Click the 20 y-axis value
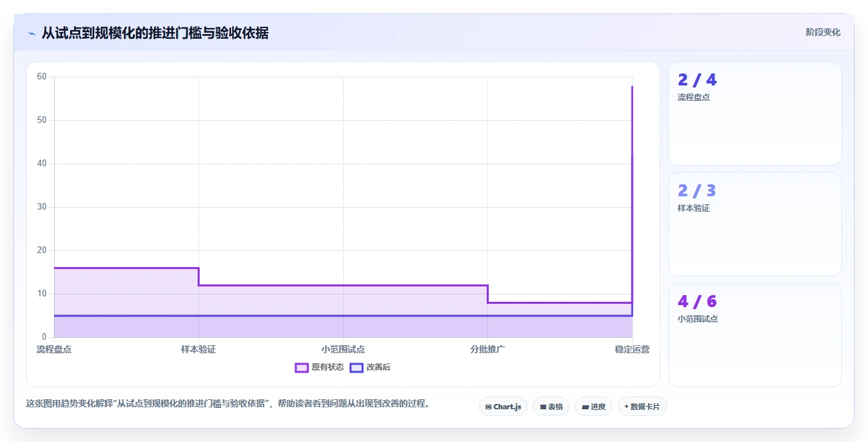This screenshot has height=442, width=868. (42, 250)
